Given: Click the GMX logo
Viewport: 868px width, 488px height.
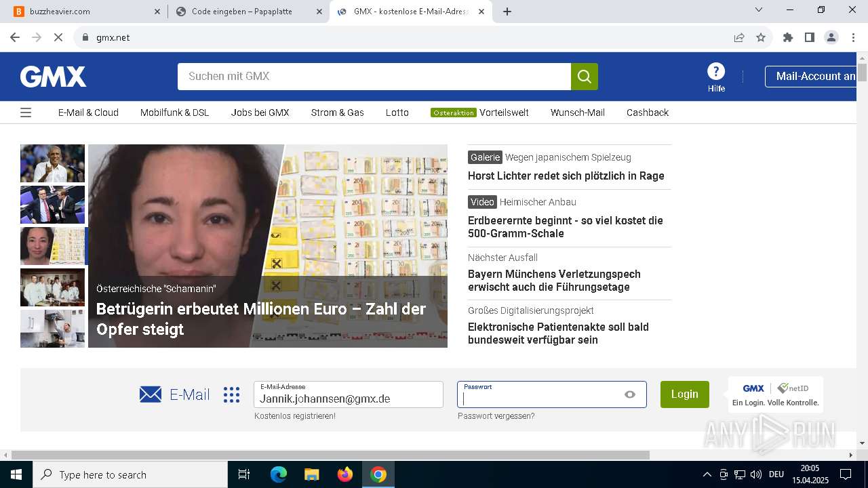Looking at the screenshot, I should click(53, 77).
